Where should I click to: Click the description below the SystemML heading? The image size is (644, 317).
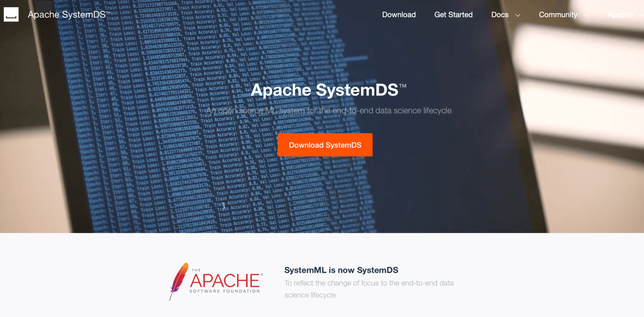[369, 289]
